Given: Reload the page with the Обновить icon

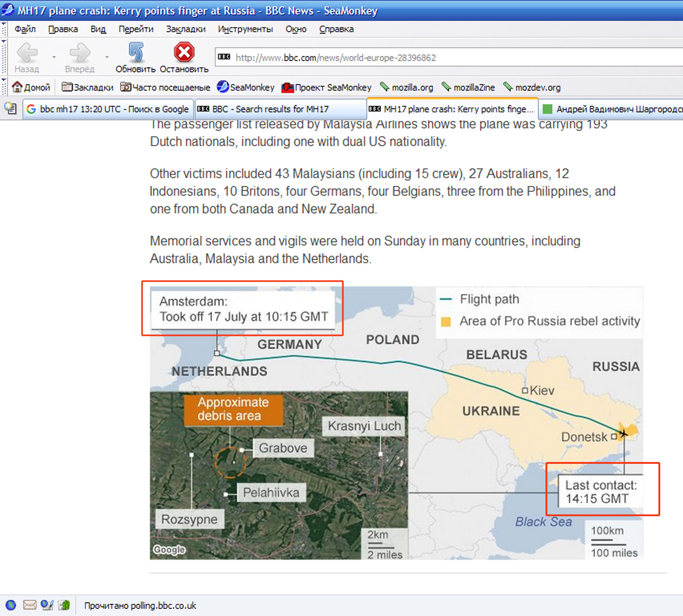Looking at the screenshot, I should [x=136, y=52].
